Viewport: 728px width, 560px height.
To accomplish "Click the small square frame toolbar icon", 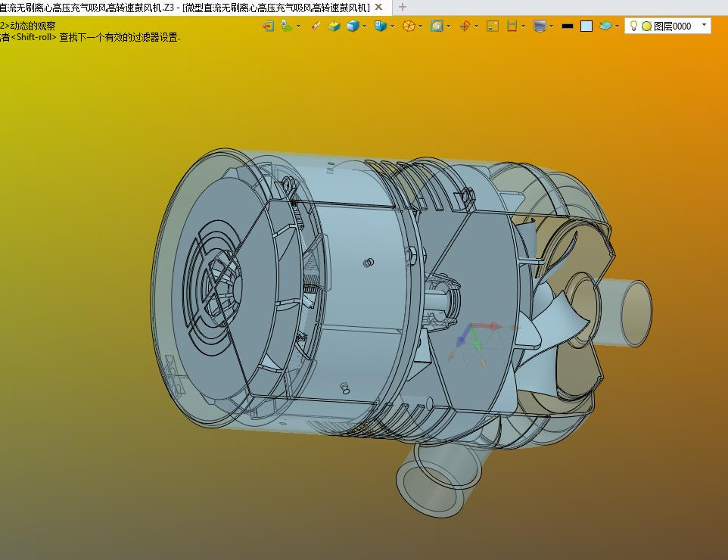I will (x=493, y=26).
